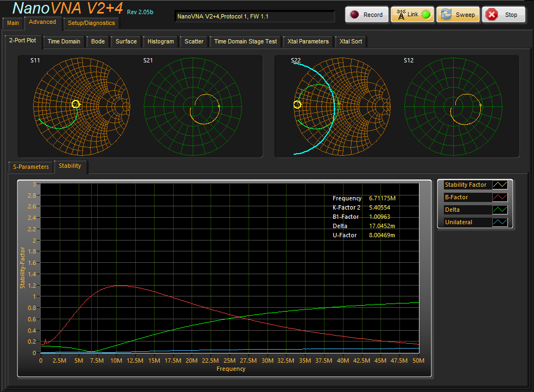Click the Record button's red circle icon

[x=354, y=15]
